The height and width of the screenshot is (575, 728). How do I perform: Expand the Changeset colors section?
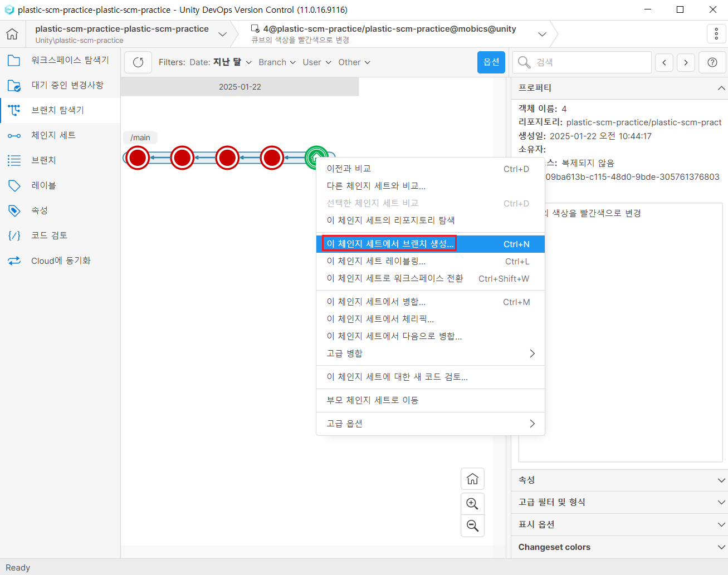(x=619, y=547)
